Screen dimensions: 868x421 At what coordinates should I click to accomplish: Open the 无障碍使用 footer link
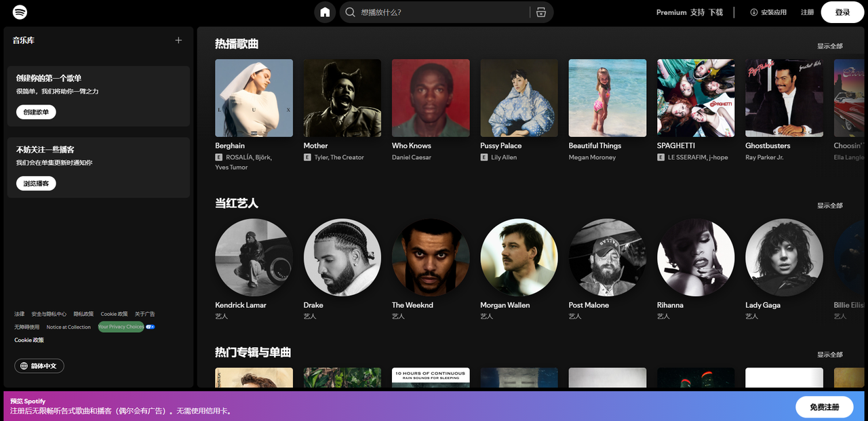tap(27, 327)
